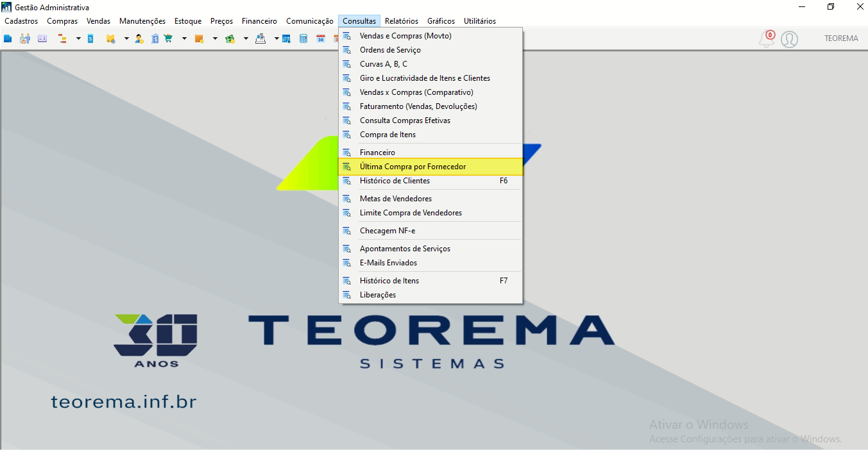
Task: Select Giro e Lucratividade de Itens e Clientes
Action: click(x=431, y=78)
